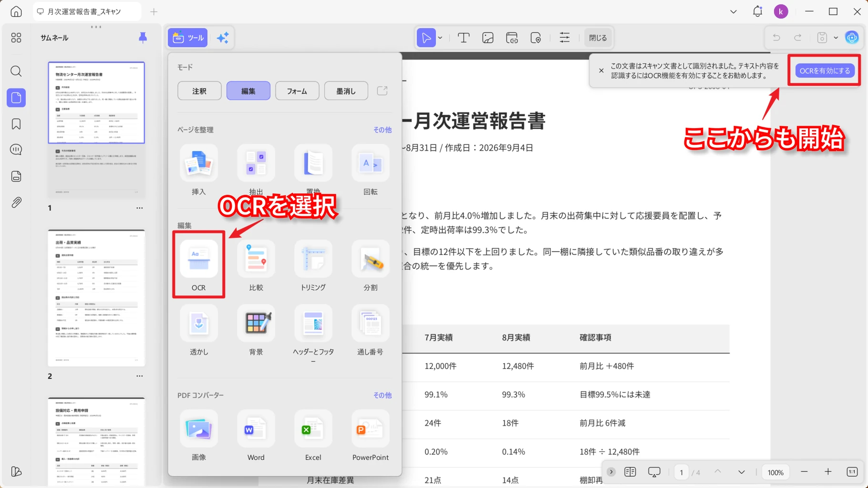Viewport: 868px width, 488px height.
Task: Open the 通し番号 Bates numbering tool
Action: point(371,330)
